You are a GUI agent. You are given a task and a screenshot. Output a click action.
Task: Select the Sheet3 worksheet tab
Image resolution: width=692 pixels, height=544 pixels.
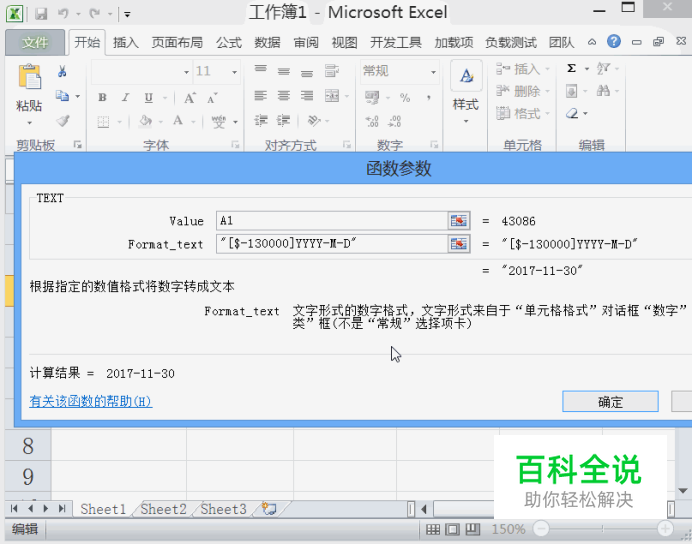pos(223,509)
